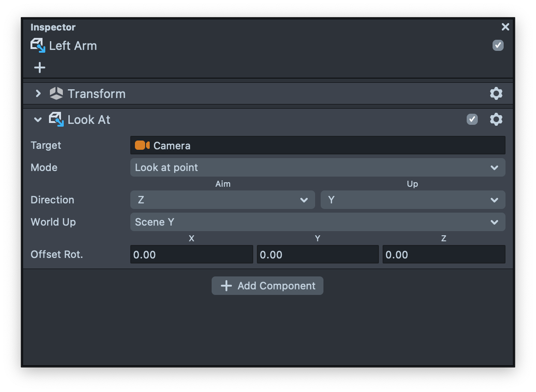Click the Look At component icon
The height and width of the screenshot is (392, 536).
pos(56,119)
